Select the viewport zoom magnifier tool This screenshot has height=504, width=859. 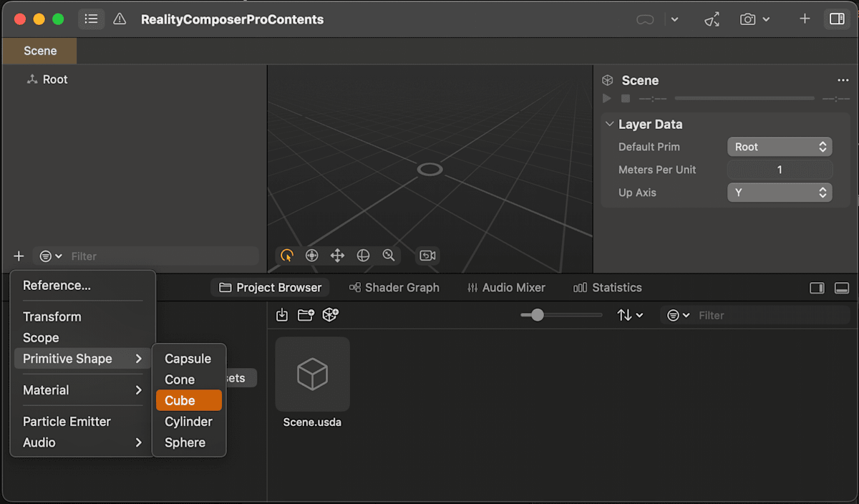tap(389, 256)
